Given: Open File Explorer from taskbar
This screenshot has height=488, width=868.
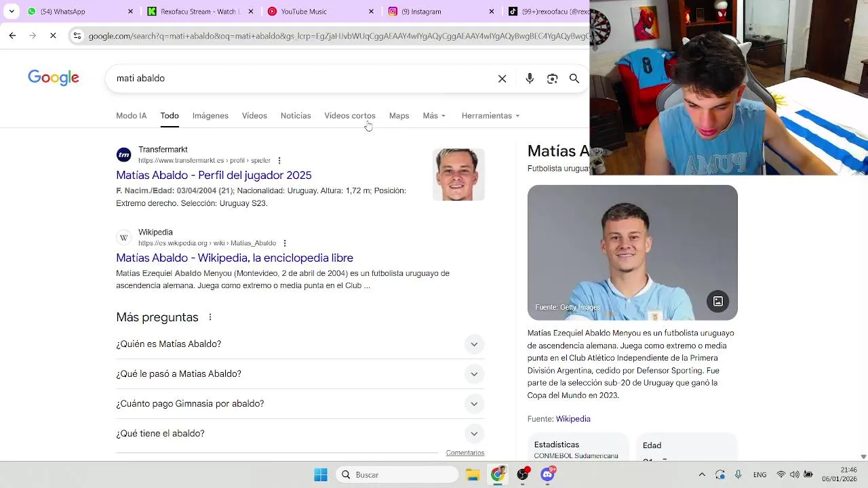Looking at the screenshot, I should pos(473,475).
